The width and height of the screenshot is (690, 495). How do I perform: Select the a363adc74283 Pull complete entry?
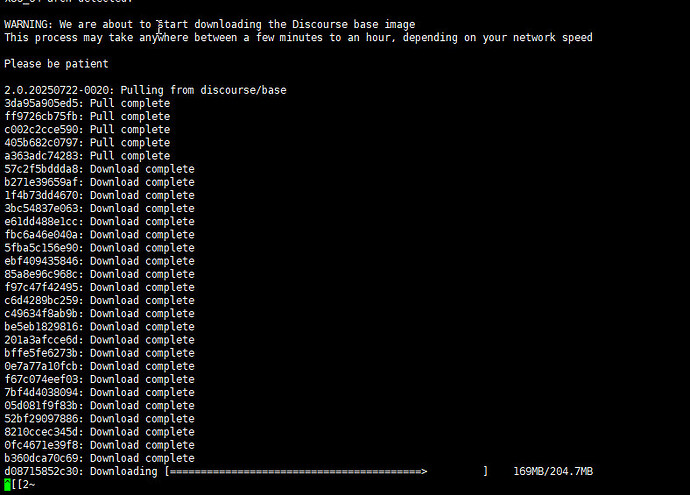click(x=87, y=156)
